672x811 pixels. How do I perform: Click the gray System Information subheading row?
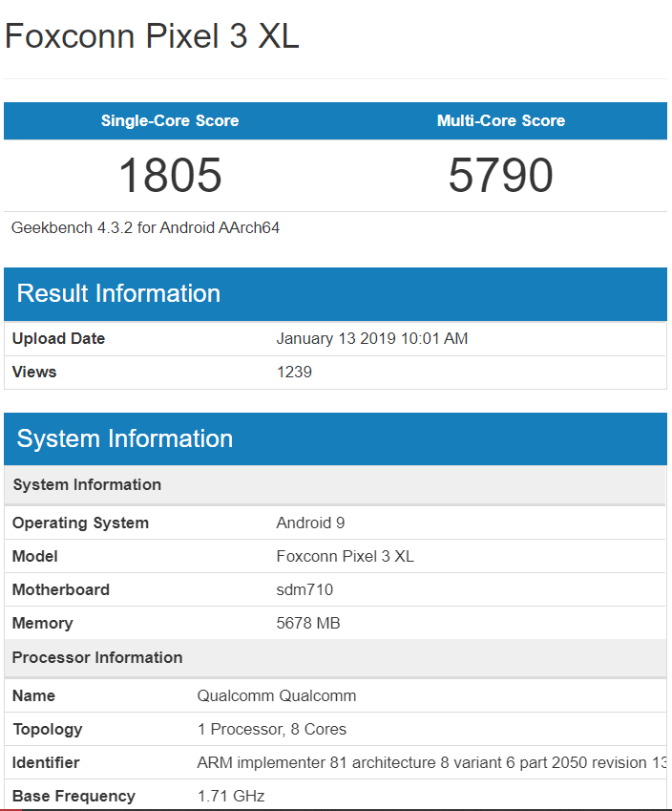click(x=335, y=484)
